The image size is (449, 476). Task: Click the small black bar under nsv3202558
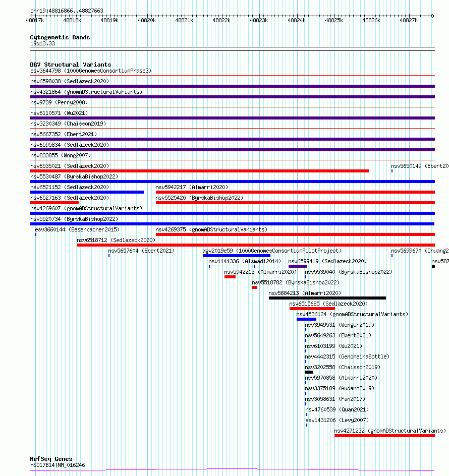(x=309, y=372)
